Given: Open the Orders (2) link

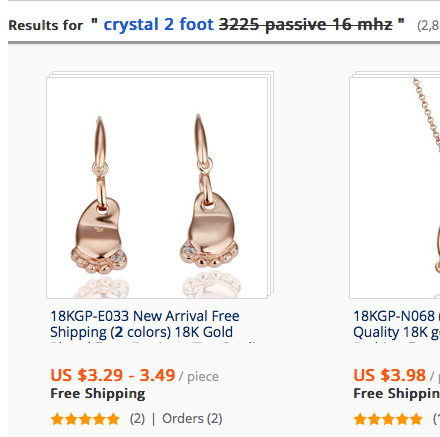Looking at the screenshot, I should (x=192, y=419).
